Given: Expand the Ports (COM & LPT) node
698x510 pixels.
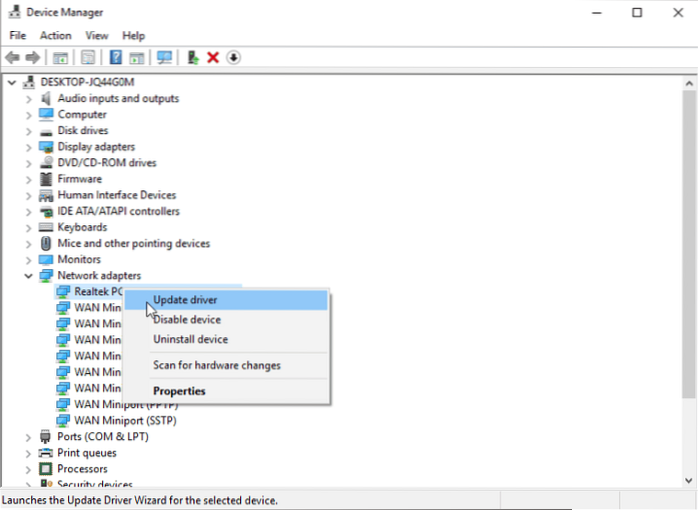Looking at the screenshot, I should pyautogui.click(x=28, y=436).
